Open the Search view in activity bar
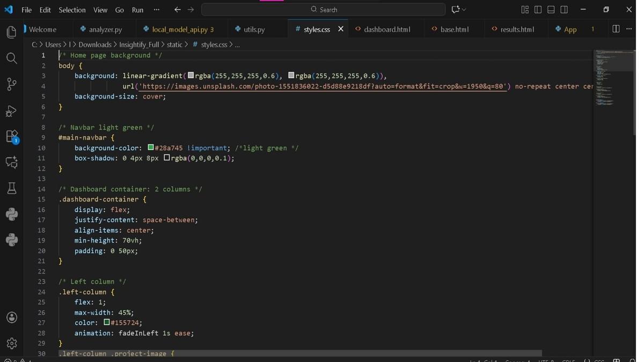The width and height of the screenshot is (644, 362). (x=11, y=58)
